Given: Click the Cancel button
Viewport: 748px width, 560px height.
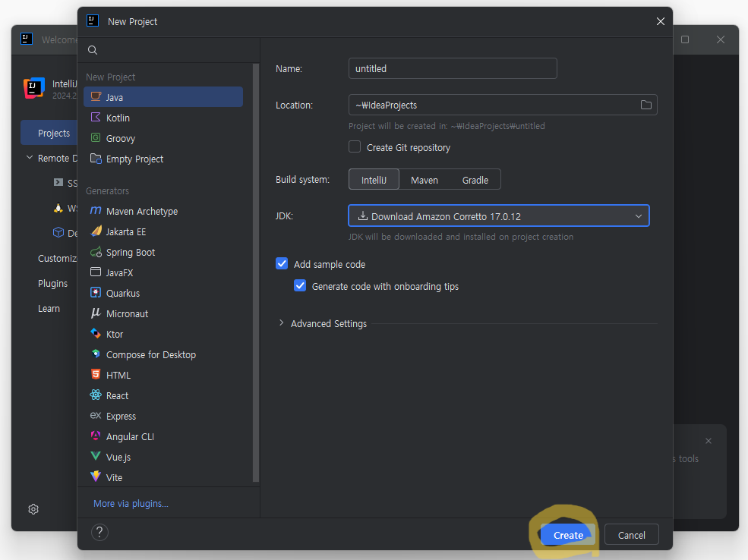Looking at the screenshot, I should (631, 535).
